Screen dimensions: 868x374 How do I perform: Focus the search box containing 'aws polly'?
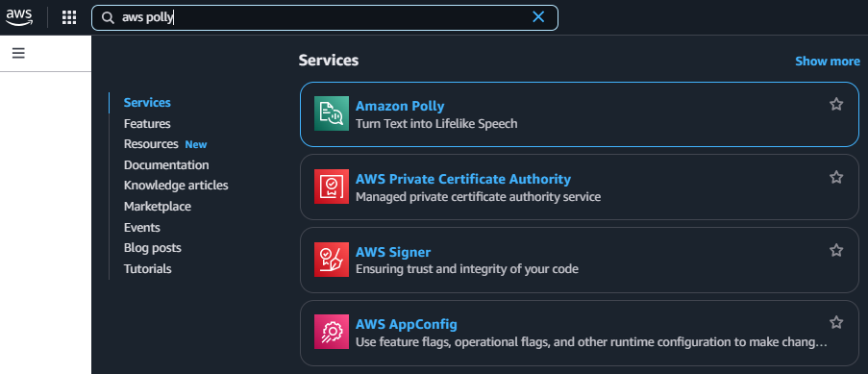[324, 17]
